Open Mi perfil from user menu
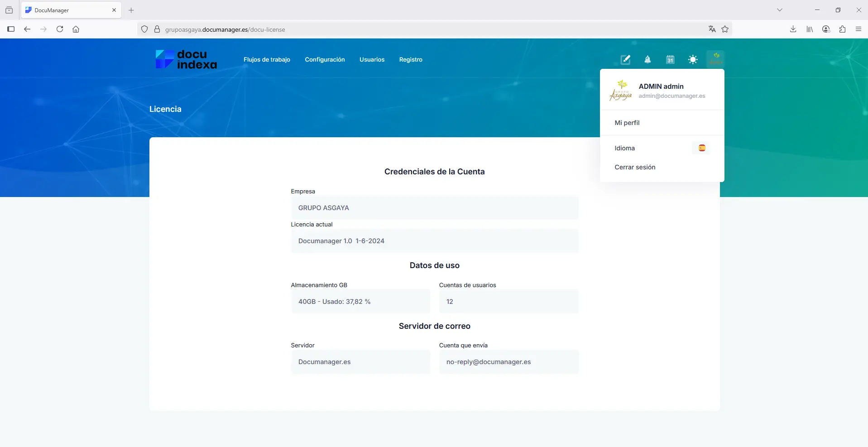Viewport: 868px width, 447px height. [x=627, y=123]
